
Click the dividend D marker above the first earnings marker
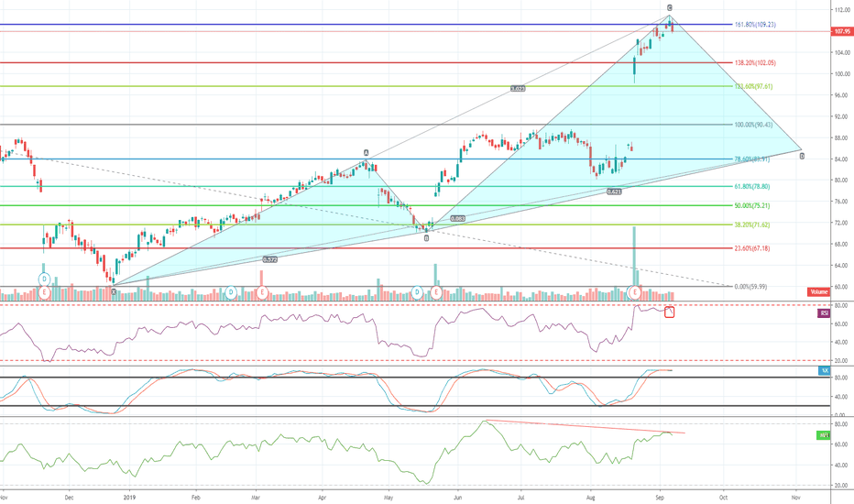[x=45, y=279]
